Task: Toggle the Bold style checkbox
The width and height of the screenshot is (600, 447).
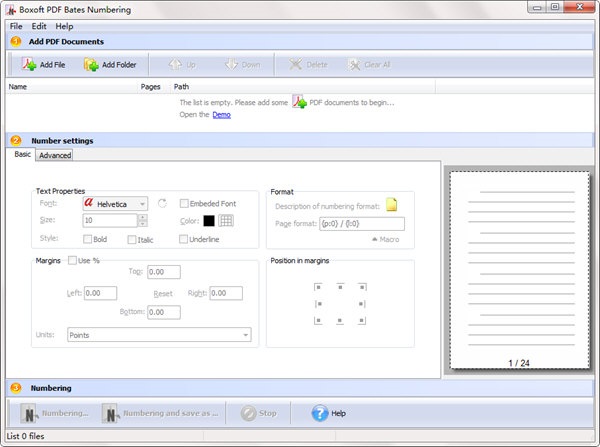Action: [88, 239]
